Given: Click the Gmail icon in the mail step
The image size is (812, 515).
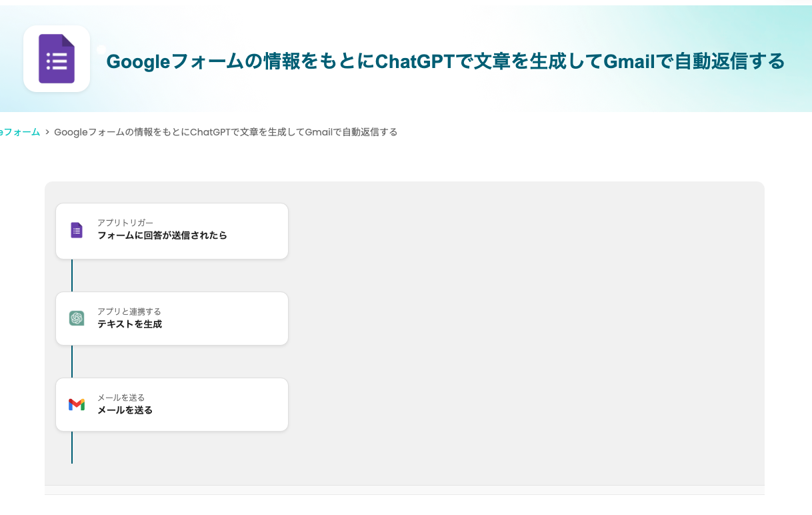Looking at the screenshot, I should [x=77, y=404].
